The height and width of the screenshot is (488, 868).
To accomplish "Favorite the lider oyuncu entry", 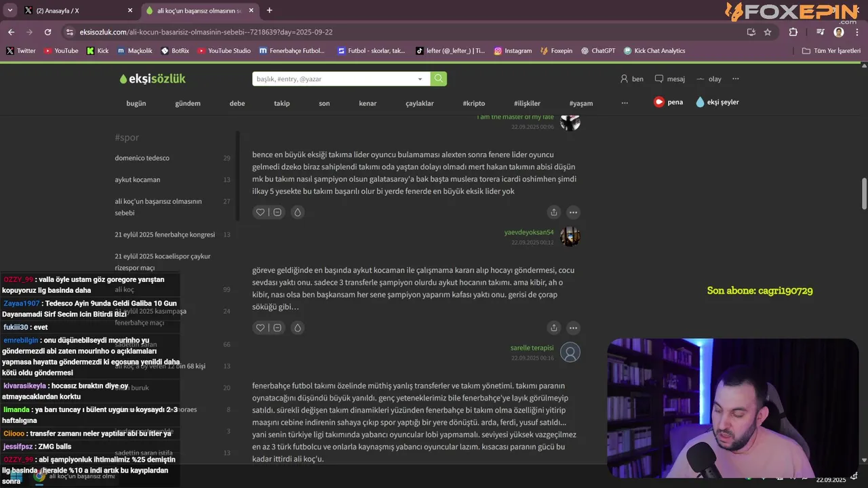I will pyautogui.click(x=260, y=212).
